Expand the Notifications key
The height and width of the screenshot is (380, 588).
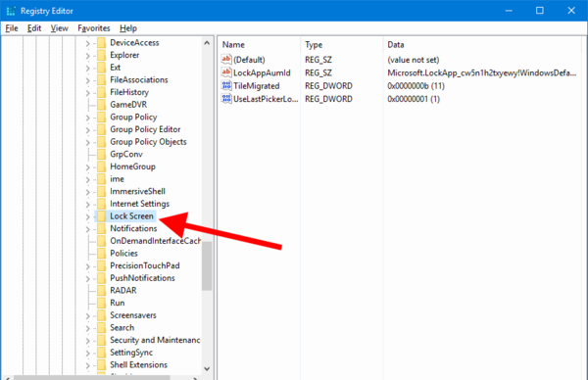87,229
